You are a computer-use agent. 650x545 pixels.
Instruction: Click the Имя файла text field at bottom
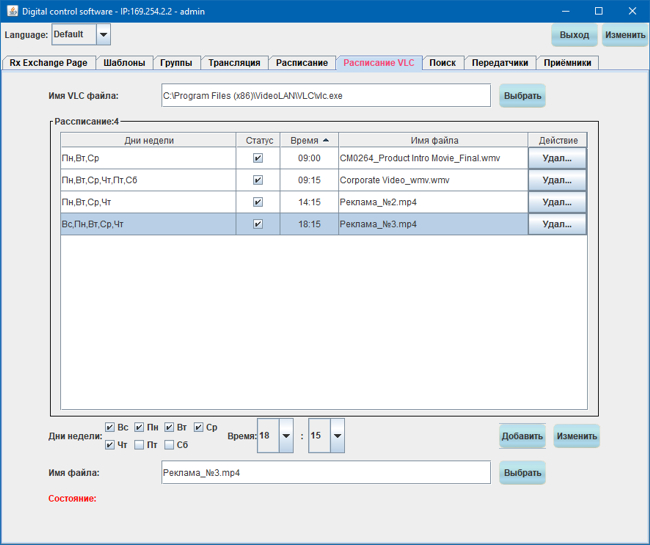pos(326,473)
